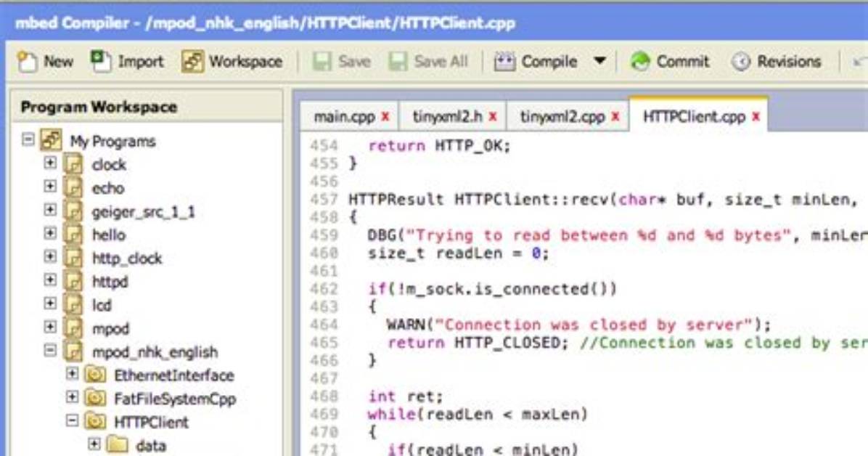The width and height of the screenshot is (868, 456).
Task: Expand the geiger_src_1_1 node
Action: click(50, 209)
